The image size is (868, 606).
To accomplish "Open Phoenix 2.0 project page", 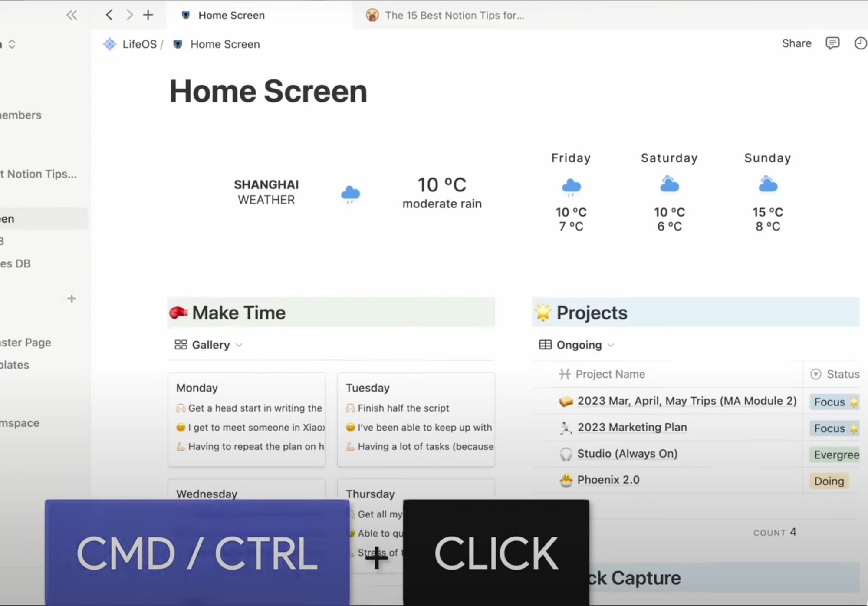I will (608, 480).
